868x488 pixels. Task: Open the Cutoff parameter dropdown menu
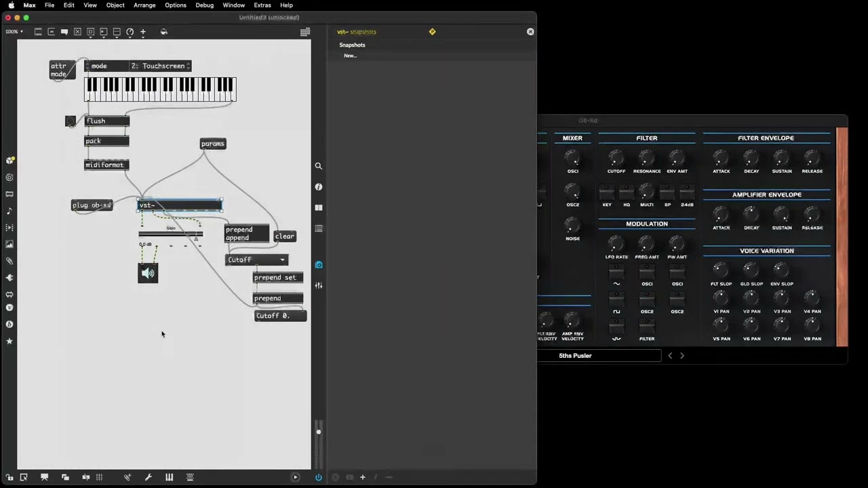click(256, 260)
